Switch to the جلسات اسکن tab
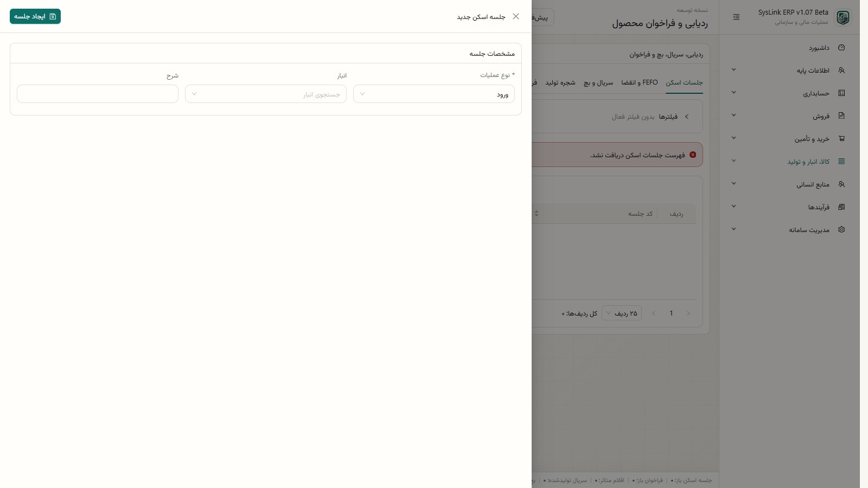This screenshot has height=488, width=868. pos(684,82)
